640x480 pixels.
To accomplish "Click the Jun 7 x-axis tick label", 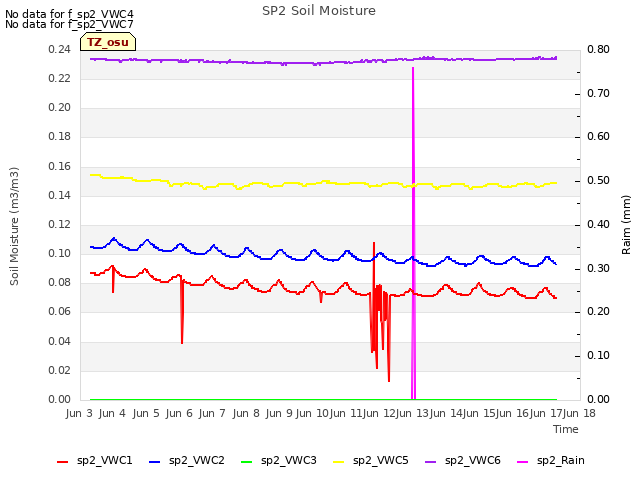I will tap(212, 413).
